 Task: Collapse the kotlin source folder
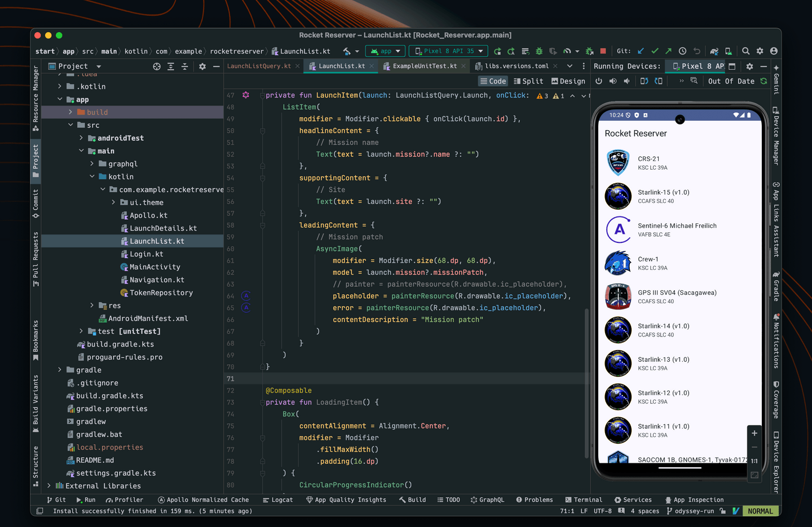tap(91, 176)
